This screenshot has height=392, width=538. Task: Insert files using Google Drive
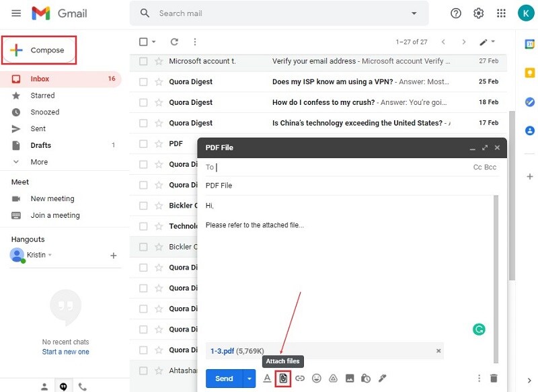333,379
